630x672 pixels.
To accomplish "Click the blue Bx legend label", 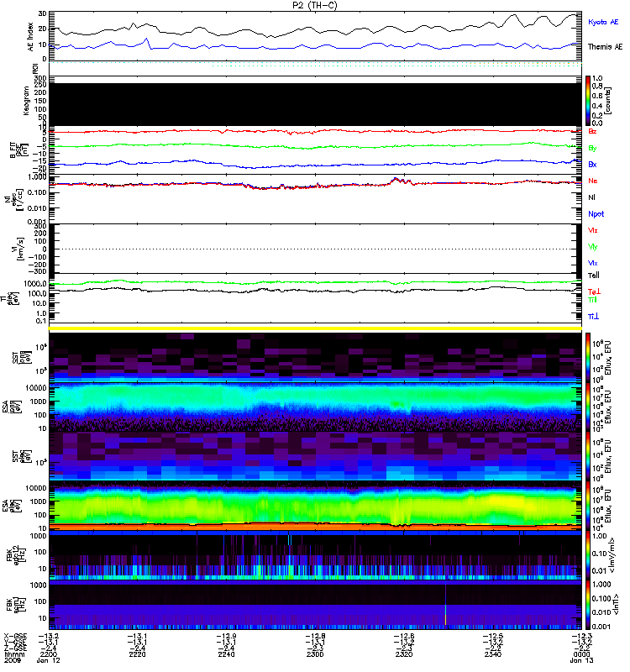I will [592, 164].
